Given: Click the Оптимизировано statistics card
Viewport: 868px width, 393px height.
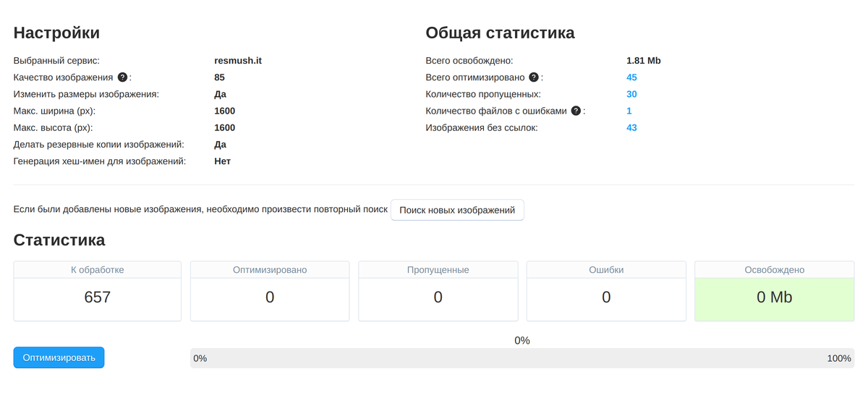Looking at the screenshot, I should [x=270, y=291].
